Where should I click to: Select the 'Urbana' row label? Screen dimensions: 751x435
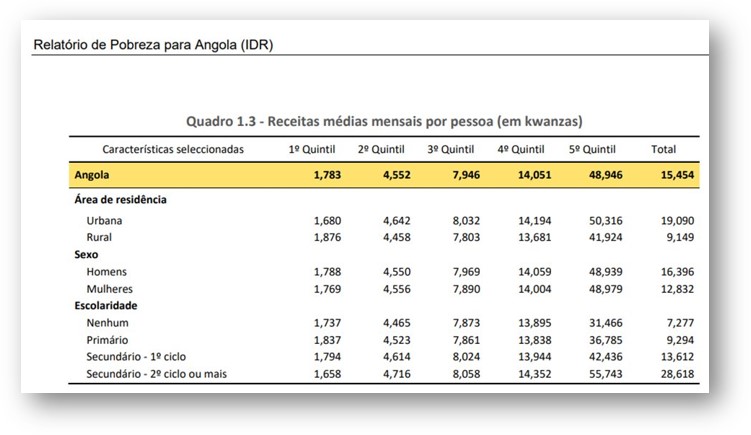105,220
